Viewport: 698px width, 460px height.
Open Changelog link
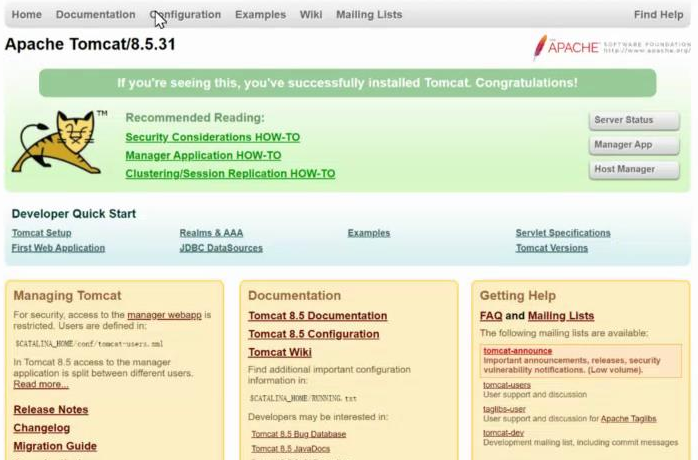42,428
